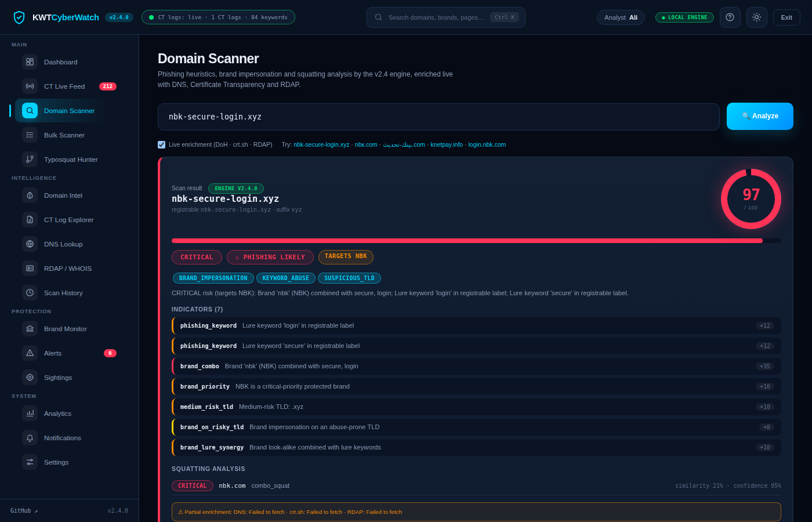Click the Alerts count badge 6

(x=110, y=353)
